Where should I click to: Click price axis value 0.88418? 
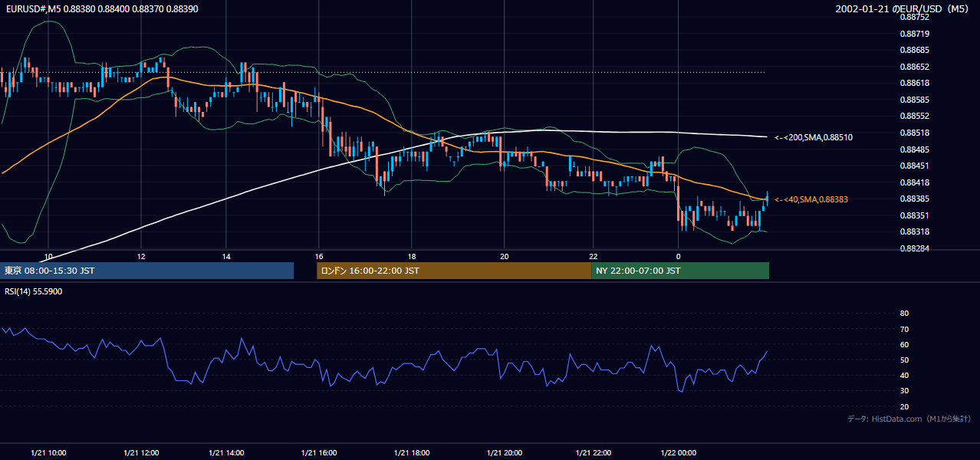coord(914,182)
